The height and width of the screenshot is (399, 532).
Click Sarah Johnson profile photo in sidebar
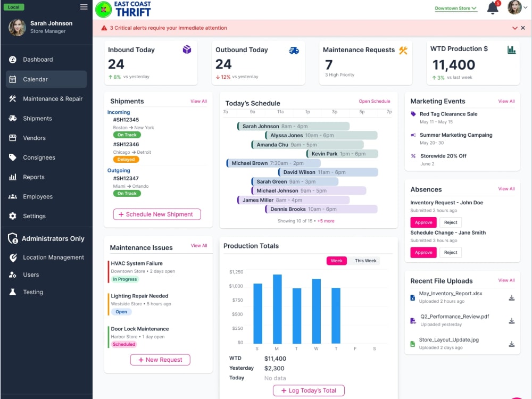17,28
